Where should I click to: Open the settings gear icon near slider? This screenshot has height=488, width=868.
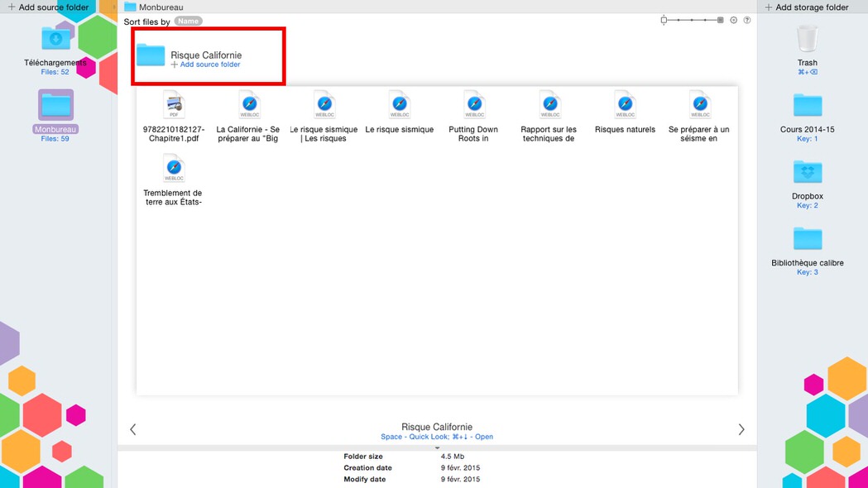pos(733,20)
